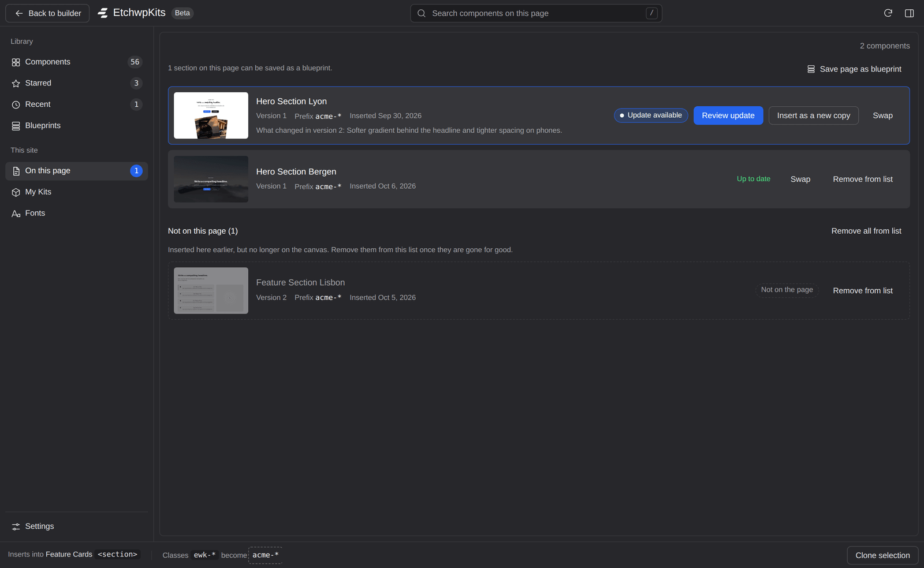The height and width of the screenshot is (568, 924).
Task: Remove Feature Section Lisbon from list
Action: pos(863,290)
